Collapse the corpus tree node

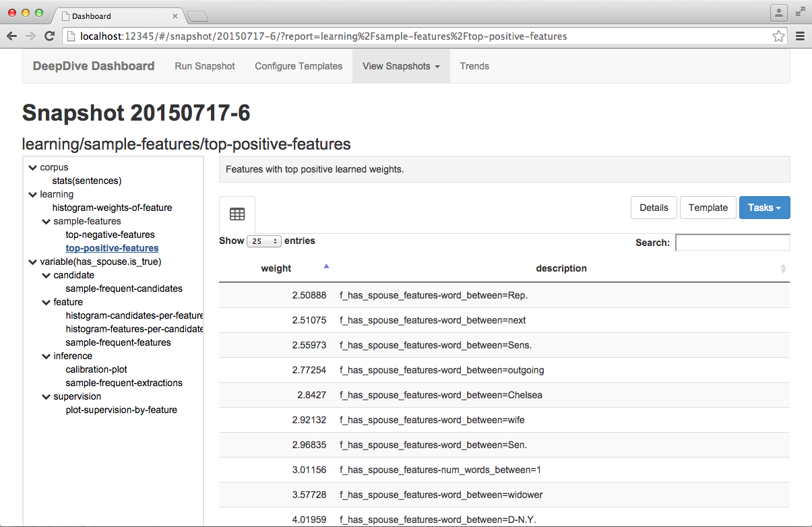[x=32, y=167]
